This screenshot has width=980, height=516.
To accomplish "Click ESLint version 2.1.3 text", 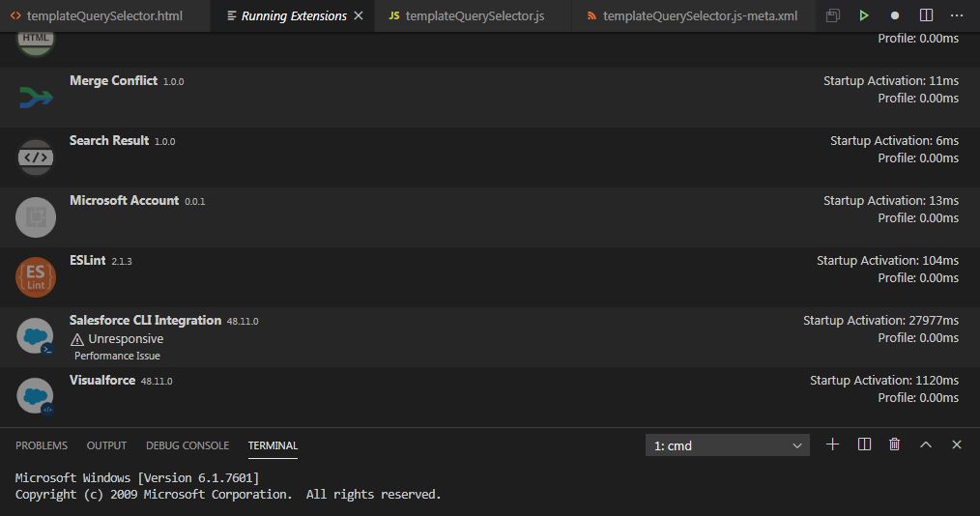I will (x=121, y=261).
